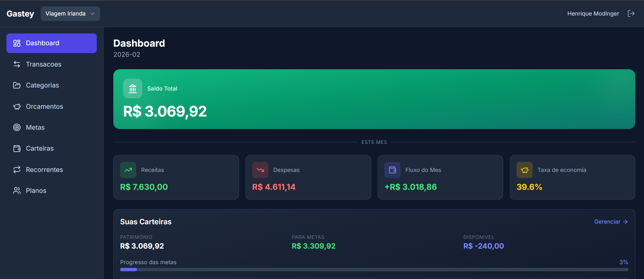Click the Receitas trending-up icon
Image resolution: width=644 pixels, height=279 pixels.
pyautogui.click(x=128, y=170)
